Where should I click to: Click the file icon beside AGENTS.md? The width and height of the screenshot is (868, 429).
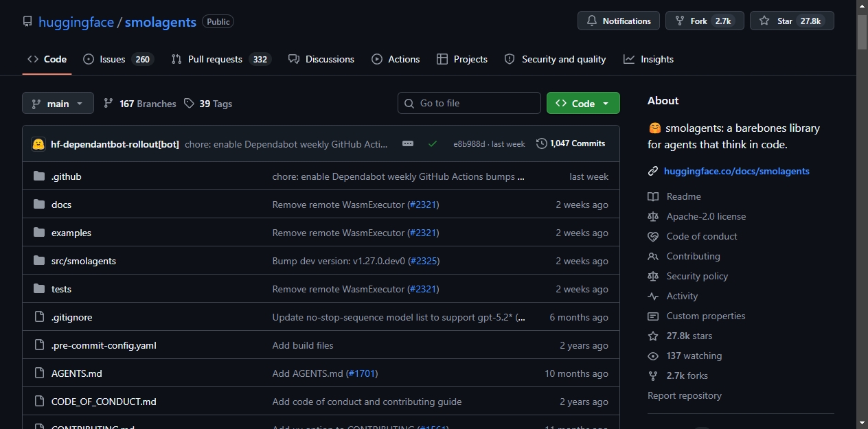point(39,373)
